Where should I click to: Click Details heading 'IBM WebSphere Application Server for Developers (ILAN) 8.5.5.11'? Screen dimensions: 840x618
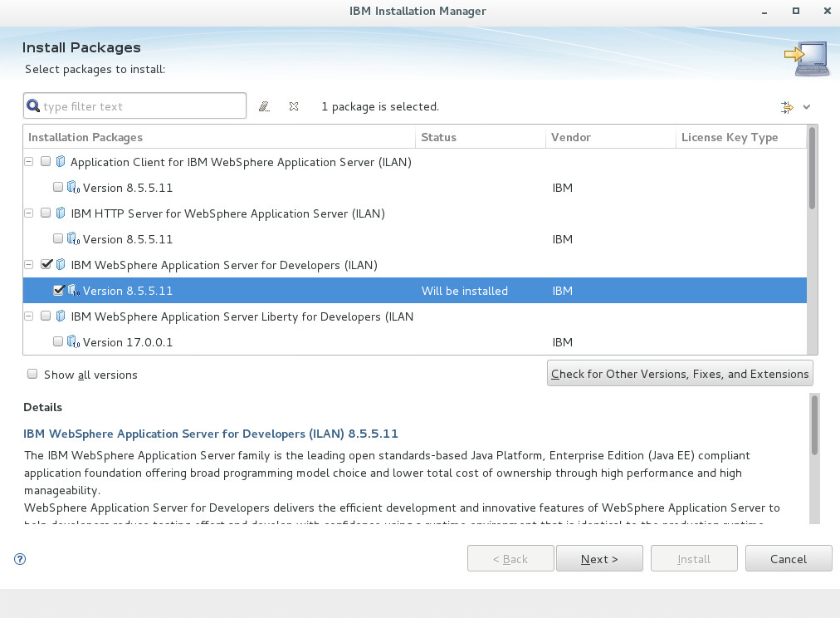[211, 434]
